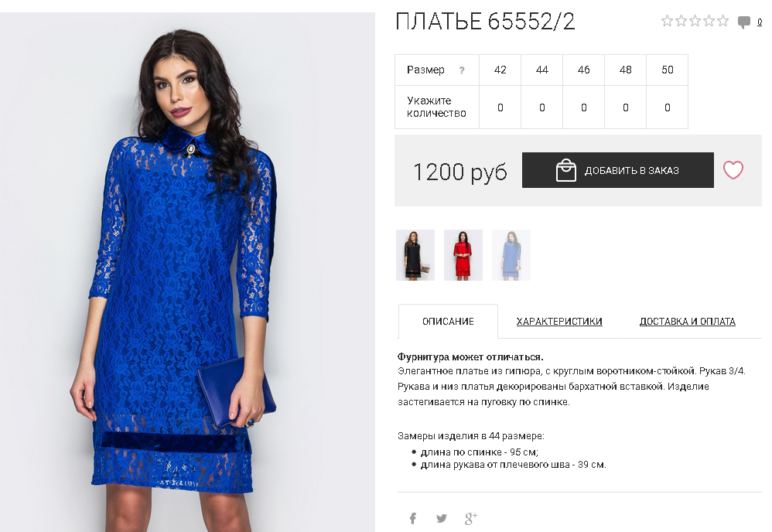The height and width of the screenshot is (532, 772).
Task: View the light blue dress thumbnail
Action: (511, 255)
